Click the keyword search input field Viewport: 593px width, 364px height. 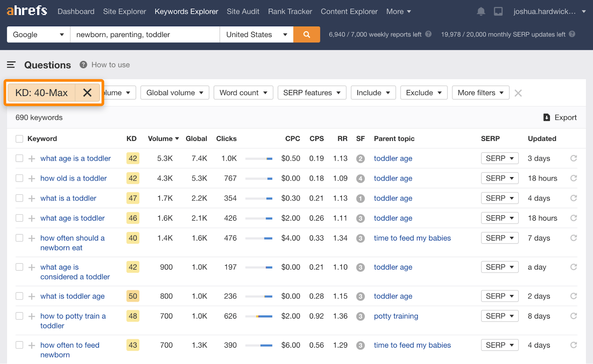(x=145, y=34)
